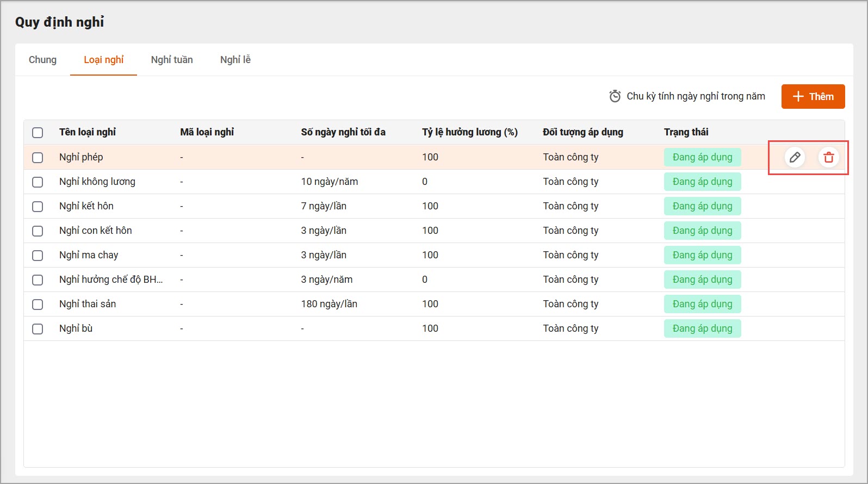Screen dimensions: 868x484
Task: Check the box for Nghỉ phép row
Action: [38, 157]
